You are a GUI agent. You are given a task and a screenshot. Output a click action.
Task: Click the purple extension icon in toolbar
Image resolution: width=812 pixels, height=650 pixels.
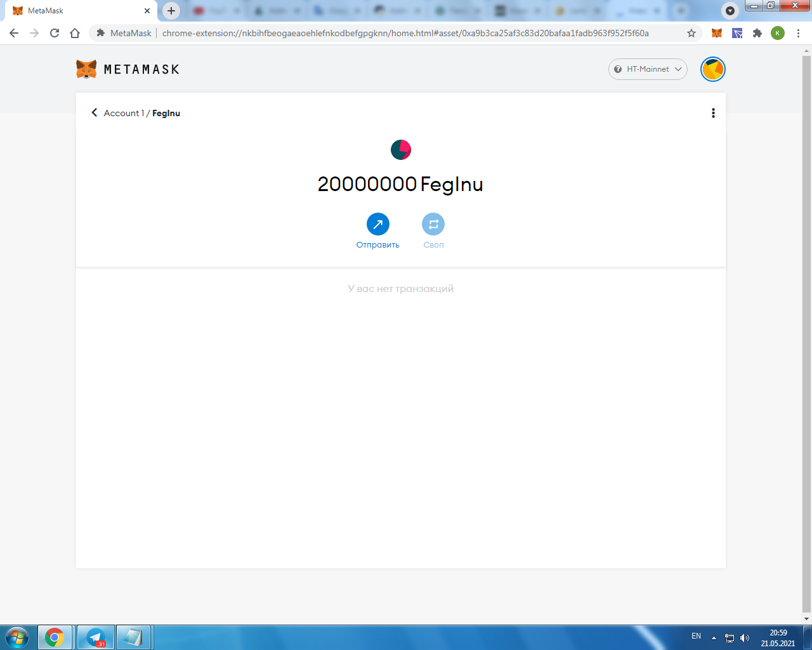click(737, 33)
